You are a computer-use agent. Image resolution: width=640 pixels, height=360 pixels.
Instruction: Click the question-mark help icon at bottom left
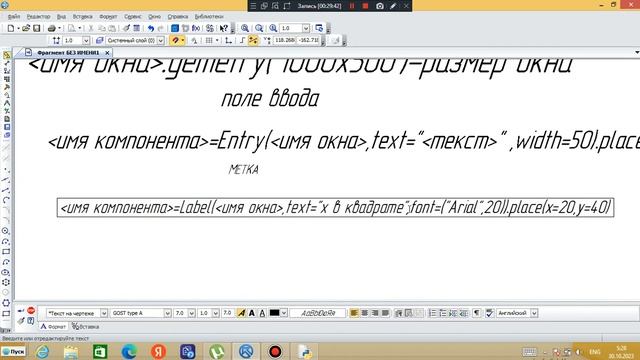(31, 321)
